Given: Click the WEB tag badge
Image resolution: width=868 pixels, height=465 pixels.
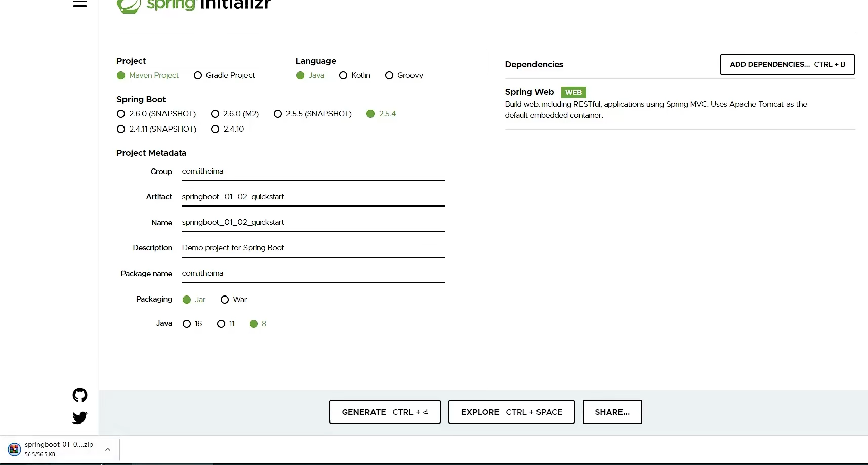Looking at the screenshot, I should coord(573,92).
